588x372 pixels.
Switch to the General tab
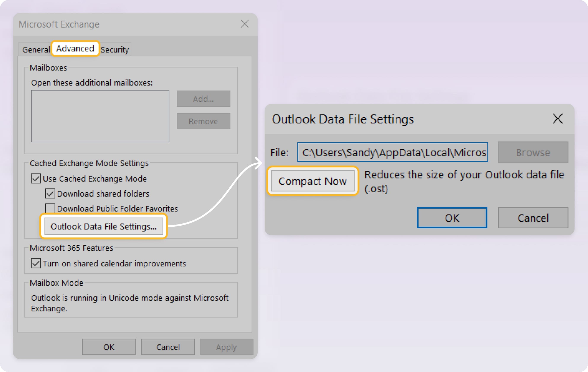tap(36, 50)
